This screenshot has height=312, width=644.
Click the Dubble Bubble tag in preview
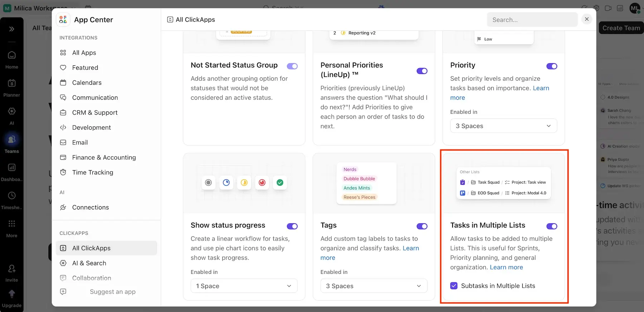point(359,179)
